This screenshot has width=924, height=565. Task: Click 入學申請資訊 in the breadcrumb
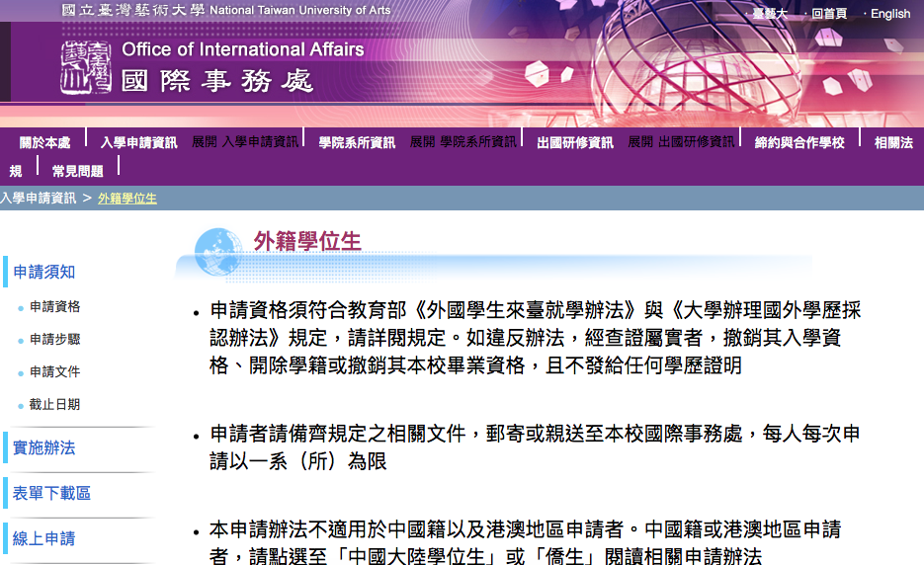pyautogui.click(x=39, y=198)
